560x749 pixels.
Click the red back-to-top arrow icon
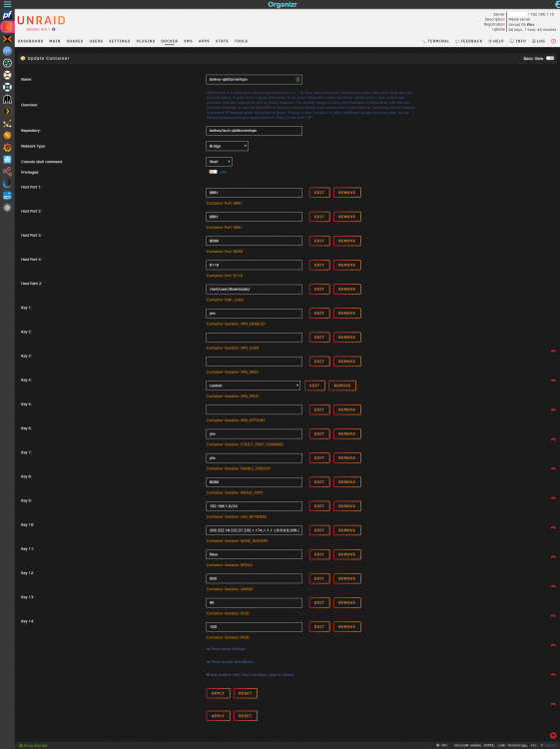coord(553,736)
